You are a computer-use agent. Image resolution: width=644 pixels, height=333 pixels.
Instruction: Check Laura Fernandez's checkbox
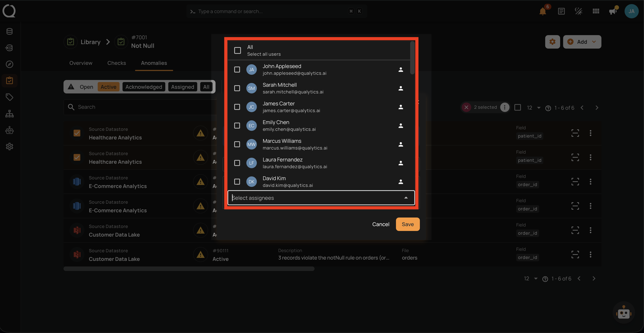pyautogui.click(x=237, y=163)
